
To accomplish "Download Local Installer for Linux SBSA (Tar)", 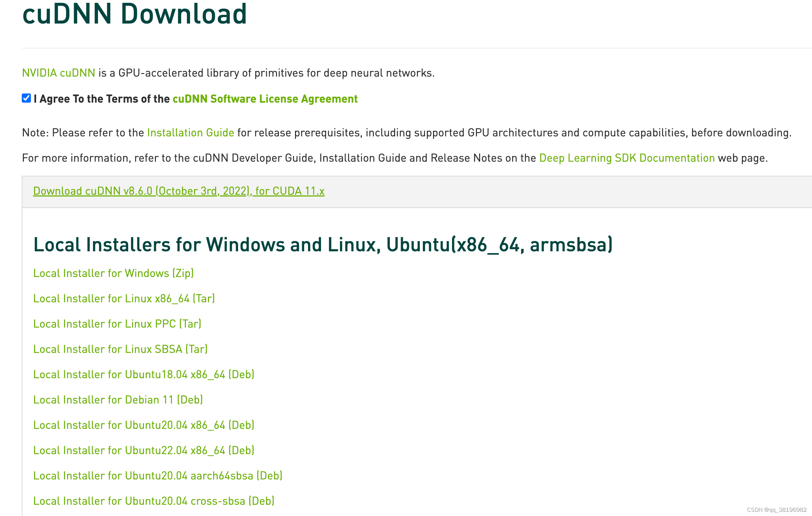I will coord(120,349).
